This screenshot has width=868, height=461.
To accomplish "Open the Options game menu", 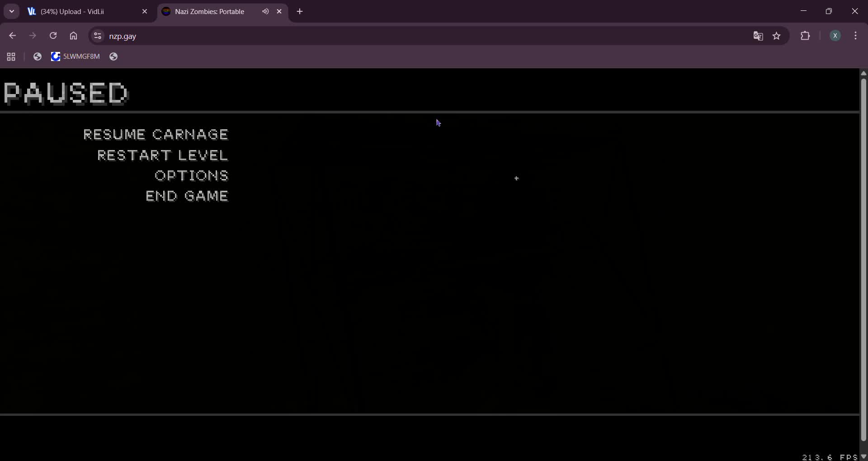I will tap(192, 176).
